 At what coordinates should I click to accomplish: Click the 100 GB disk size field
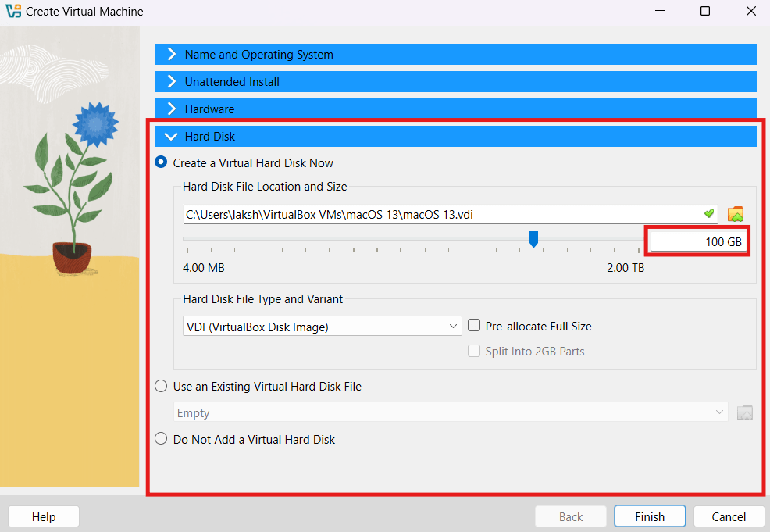[x=697, y=242]
